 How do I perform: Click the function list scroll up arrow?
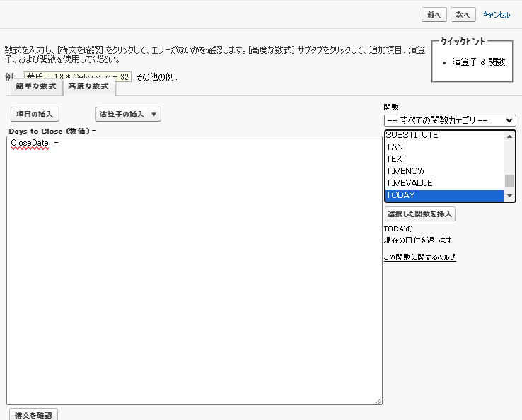pyautogui.click(x=509, y=136)
